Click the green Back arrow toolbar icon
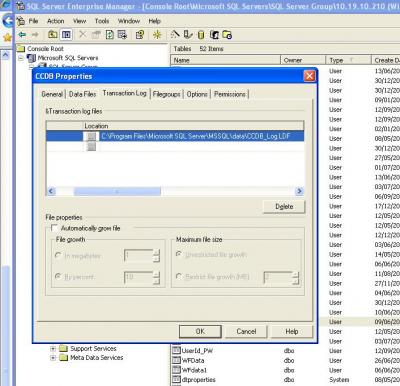400x386 pixels. point(22,34)
